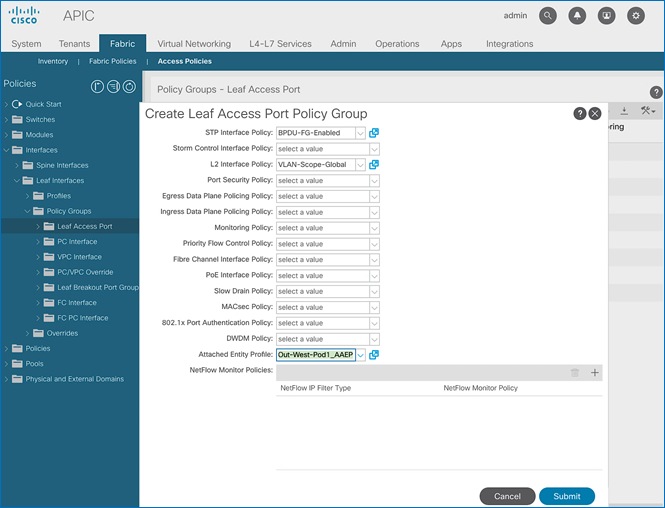
Task: Expand the Switches folder in sidebar
Action: tap(8, 119)
